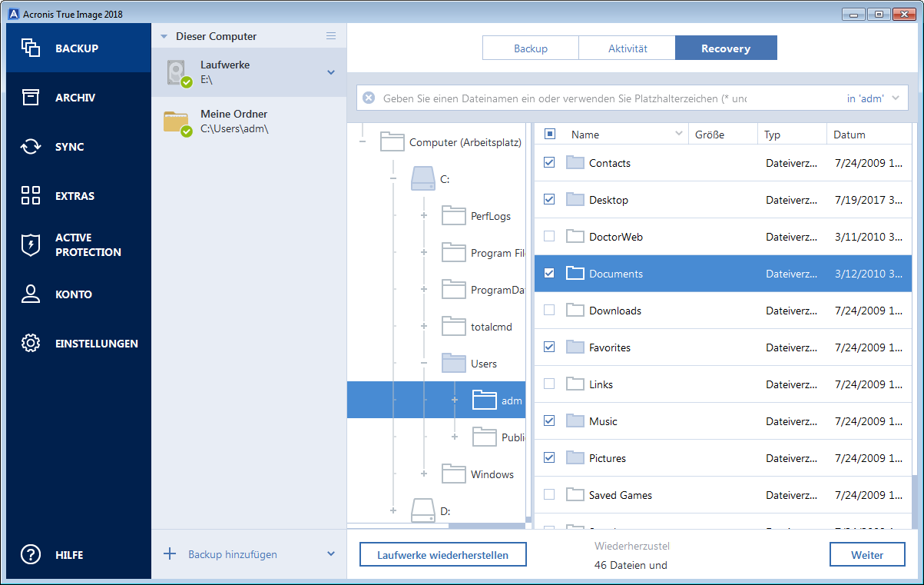The height and width of the screenshot is (585, 924).
Task: Select the adm folder in tree
Action: 436,401
